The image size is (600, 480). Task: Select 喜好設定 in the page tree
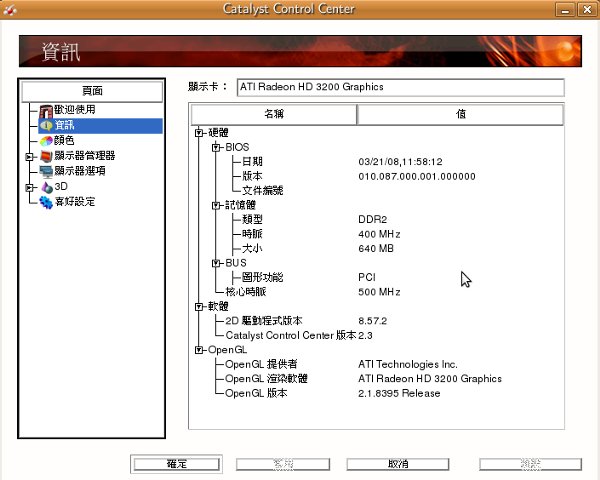pyautogui.click(x=75, y=202)
